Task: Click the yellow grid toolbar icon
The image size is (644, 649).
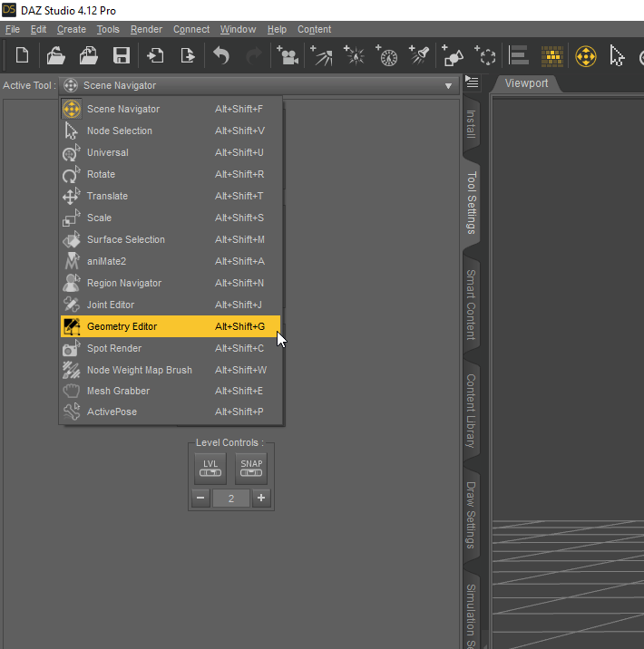Action: [552, 56]
